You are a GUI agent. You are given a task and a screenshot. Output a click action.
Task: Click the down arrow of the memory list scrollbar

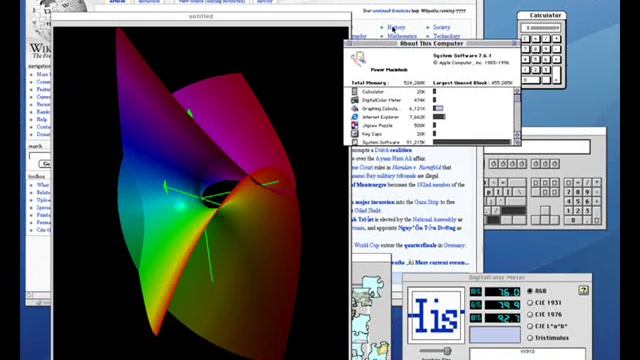[x=517, y=134]
